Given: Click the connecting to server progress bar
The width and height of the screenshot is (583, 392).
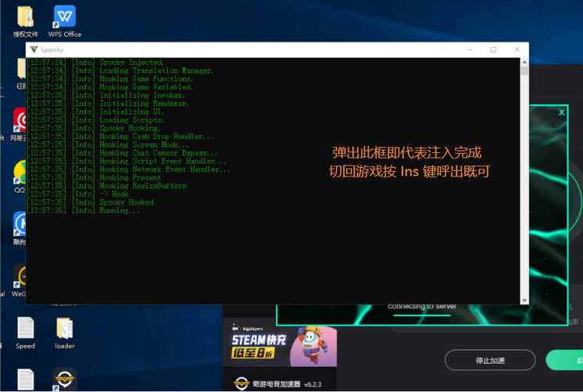Looking at the screenshot, I should pos(422,315).
